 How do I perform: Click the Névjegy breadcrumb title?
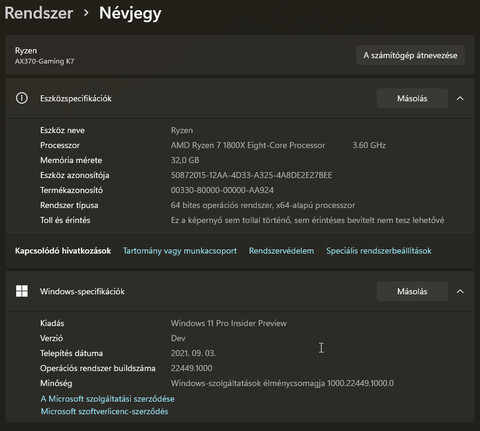coord(130,14)
